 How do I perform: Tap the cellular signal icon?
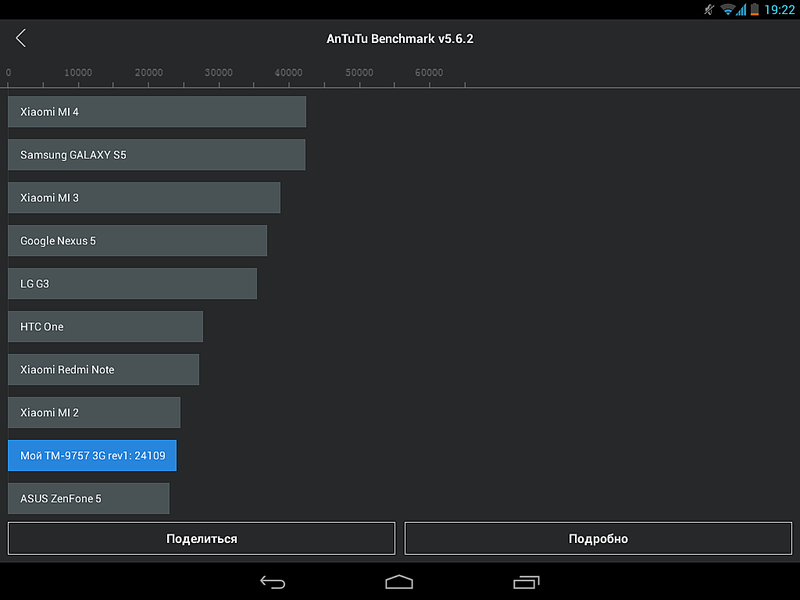[744, 10]
